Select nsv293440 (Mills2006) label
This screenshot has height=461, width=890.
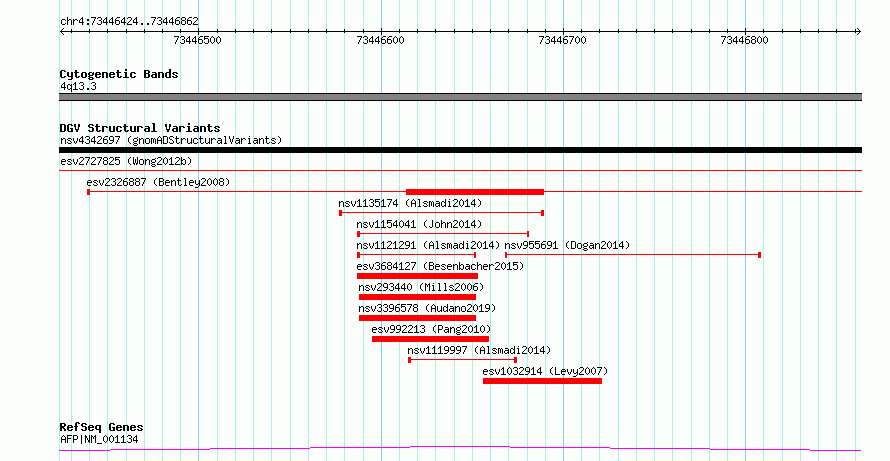tap(421, 287)
